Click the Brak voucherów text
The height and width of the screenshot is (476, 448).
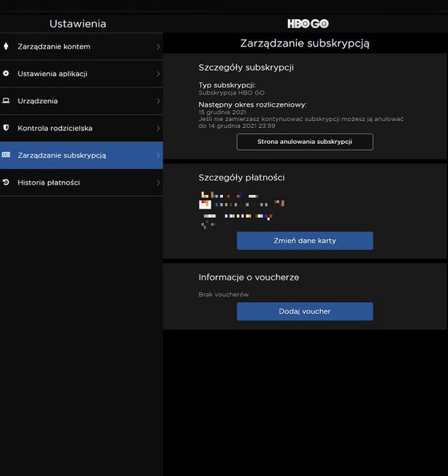pyautogui.click(x=224, y=295)
